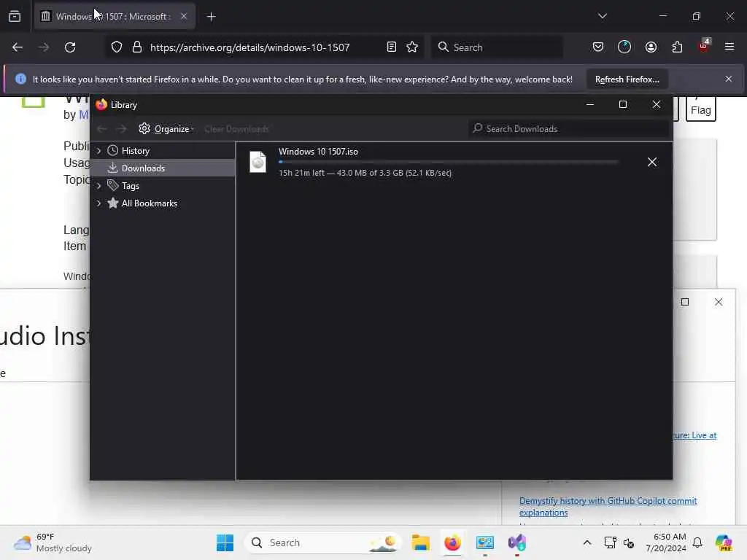
Task: Select History in Library sidebar
Action: click(135, 150)
